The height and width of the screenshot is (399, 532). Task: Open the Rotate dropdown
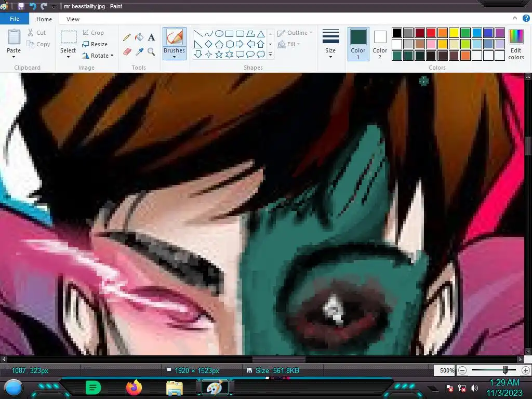coord(97,55)
